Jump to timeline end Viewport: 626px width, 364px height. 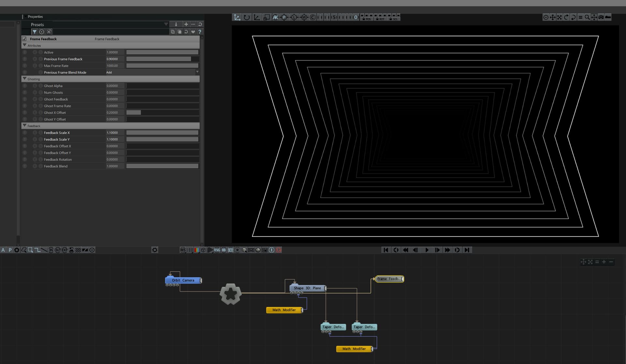(467, 250)
